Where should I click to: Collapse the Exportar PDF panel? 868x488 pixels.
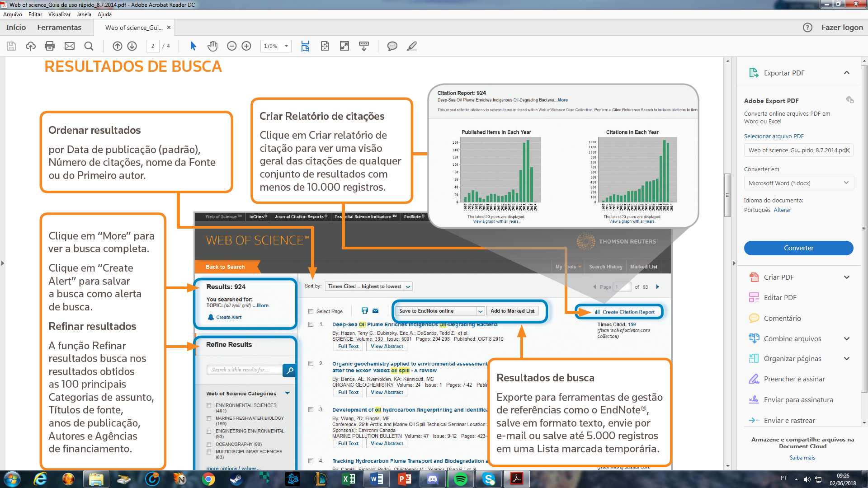click(x=846, y=73)
